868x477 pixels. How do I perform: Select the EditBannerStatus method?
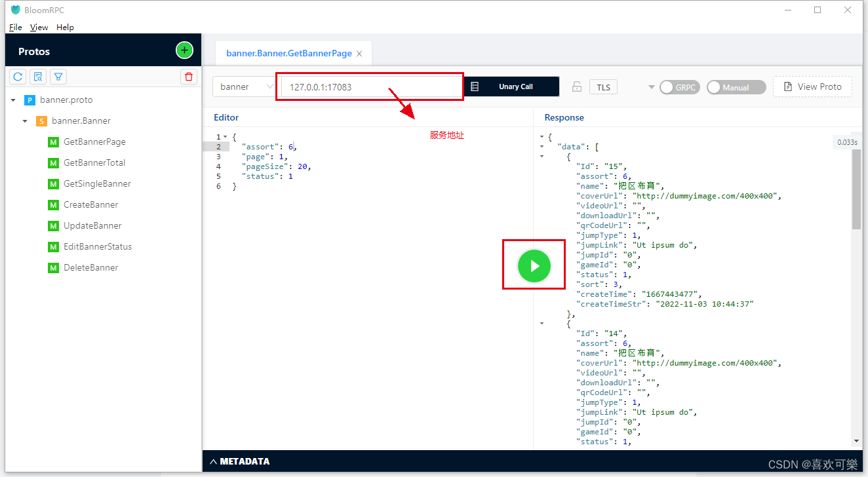(98, 247)
